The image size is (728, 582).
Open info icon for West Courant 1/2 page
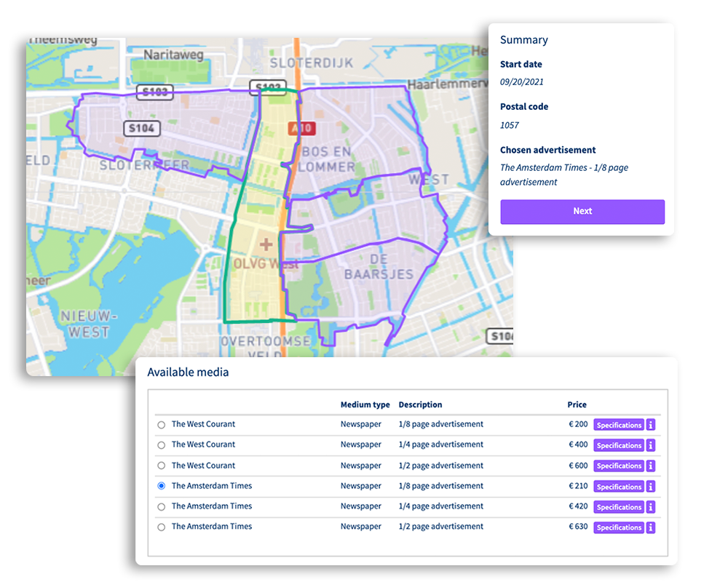(650, 466)
